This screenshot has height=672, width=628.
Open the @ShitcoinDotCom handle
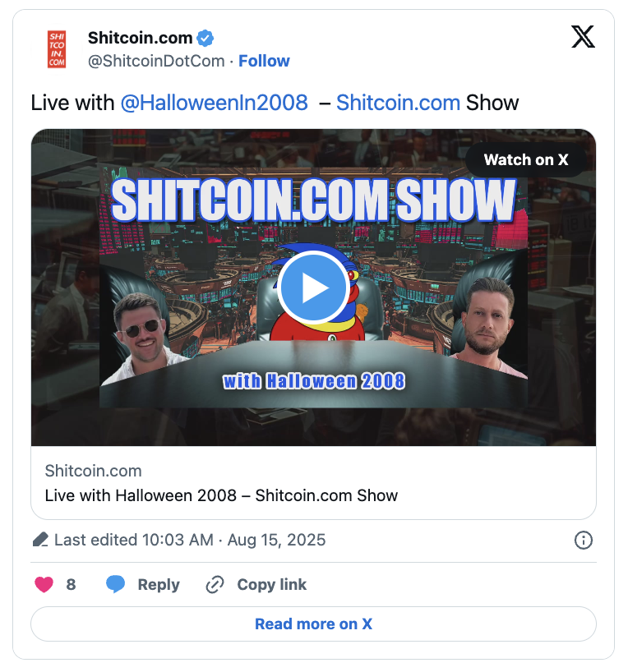[x=156, y=61]
